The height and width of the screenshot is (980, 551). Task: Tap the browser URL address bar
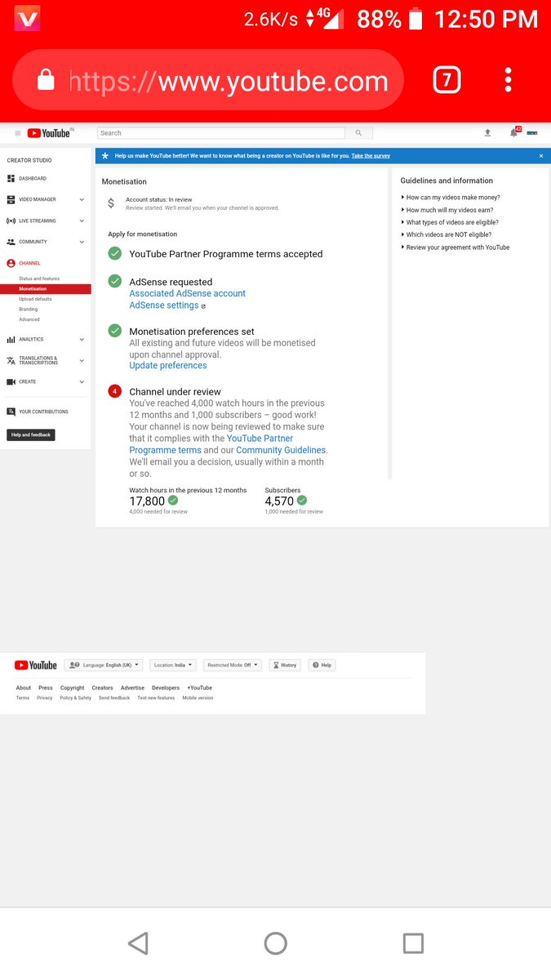[x=208, y=80]
